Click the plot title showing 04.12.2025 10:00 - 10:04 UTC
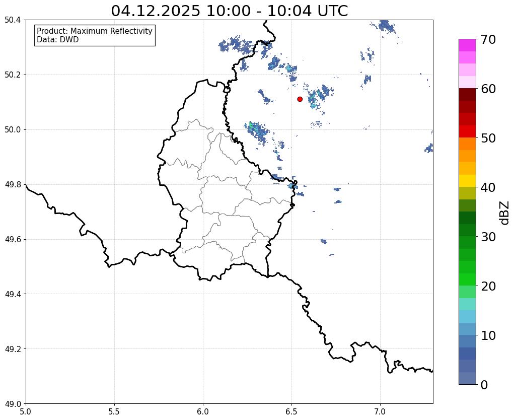 229,11
